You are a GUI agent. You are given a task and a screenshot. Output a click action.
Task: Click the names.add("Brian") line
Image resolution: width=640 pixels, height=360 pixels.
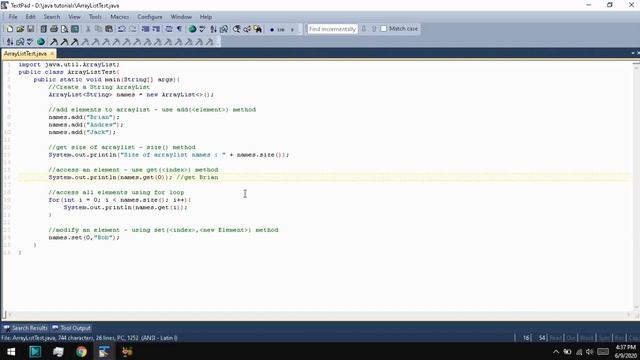84,117
